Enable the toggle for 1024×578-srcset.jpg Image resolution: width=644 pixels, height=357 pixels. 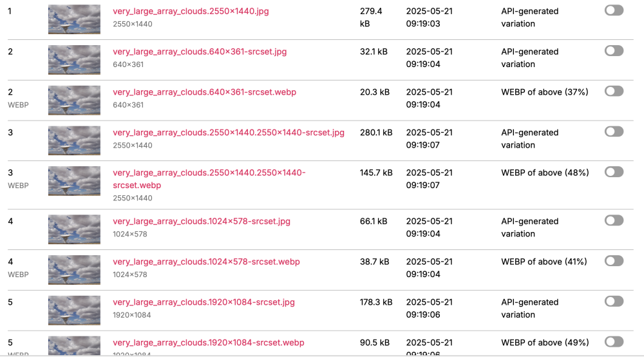click(614, 220)
